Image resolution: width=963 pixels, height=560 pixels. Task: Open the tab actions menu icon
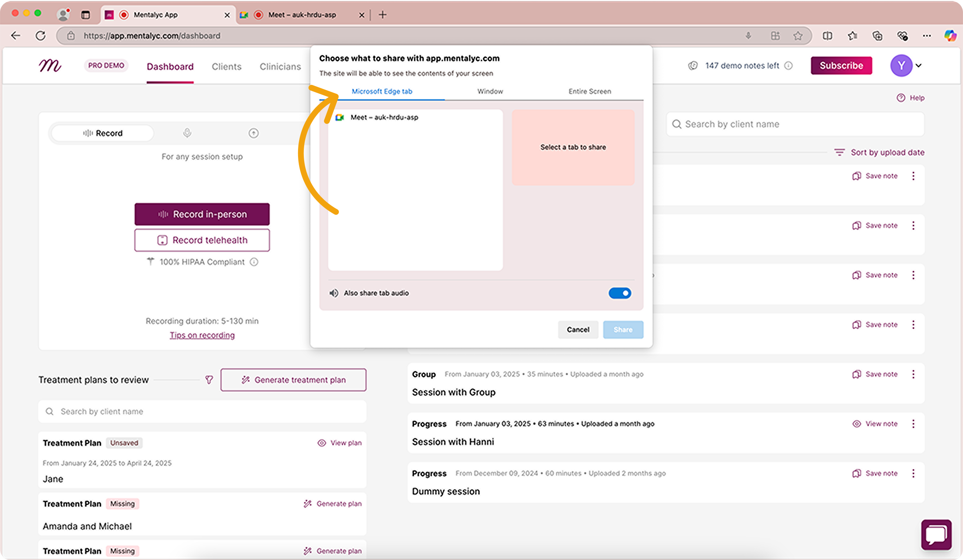tap(85, 15)
